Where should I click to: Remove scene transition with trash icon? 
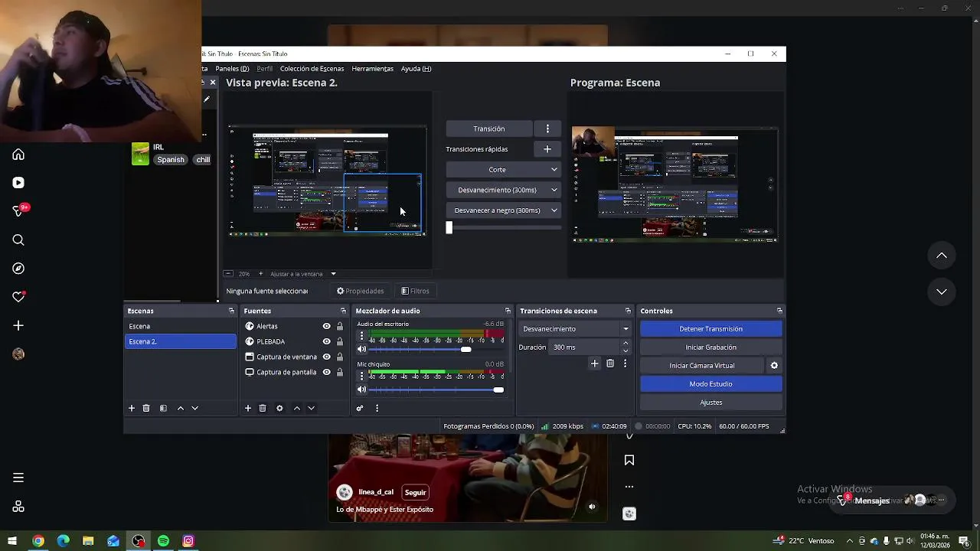tap(610, 364)
